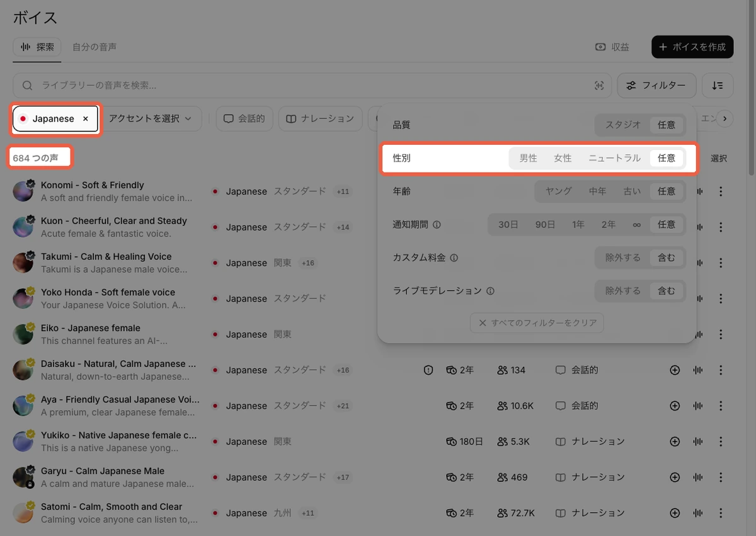This screenshot has width=756, height=536.
Task: Set notice period to 1年
Action: pyautogui.click(x=578, y=224)
